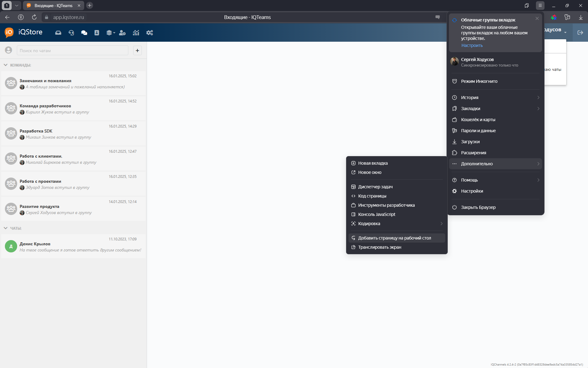
Task: Click the comment bubble icon in address bar
Action: (x=438, y=17)
